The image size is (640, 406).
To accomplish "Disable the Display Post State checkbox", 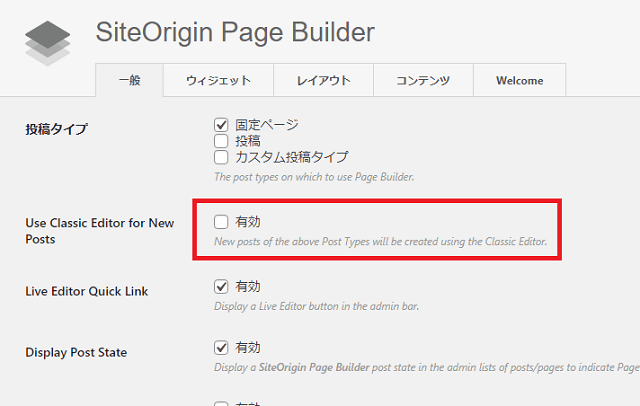I will (221, 348).
